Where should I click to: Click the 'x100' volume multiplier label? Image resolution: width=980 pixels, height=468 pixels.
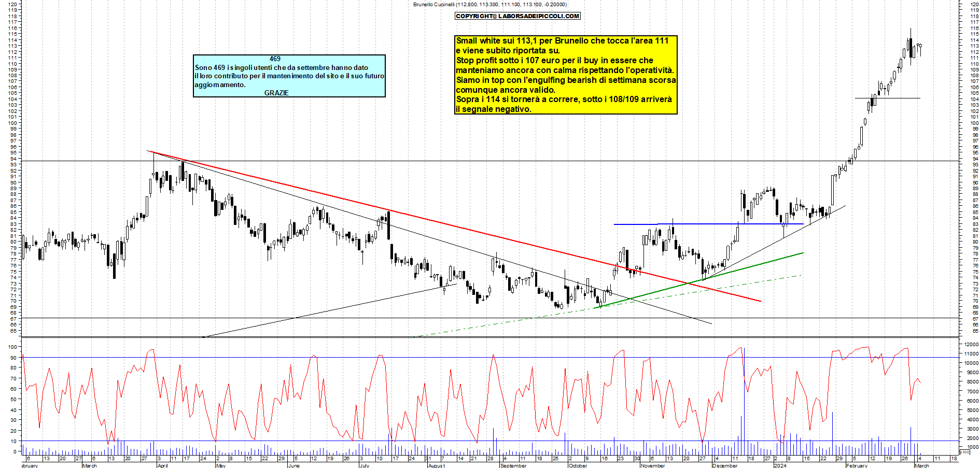point(964,452)
